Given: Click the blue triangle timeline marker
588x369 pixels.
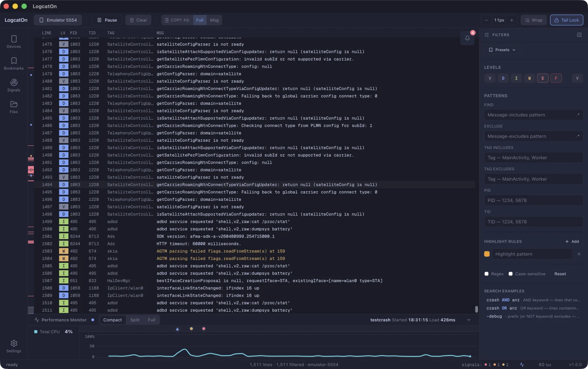Looking at the screenshot, I should 178,329.
